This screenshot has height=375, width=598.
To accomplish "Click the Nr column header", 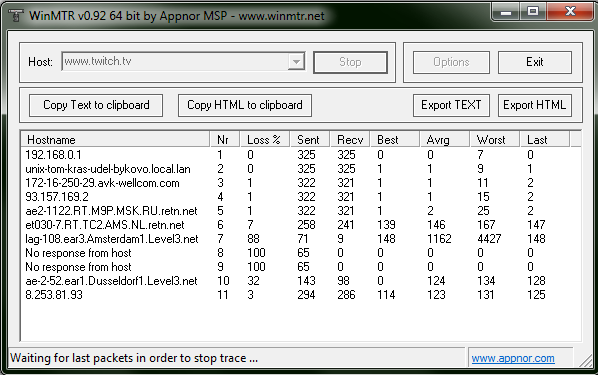I will 225,140.
